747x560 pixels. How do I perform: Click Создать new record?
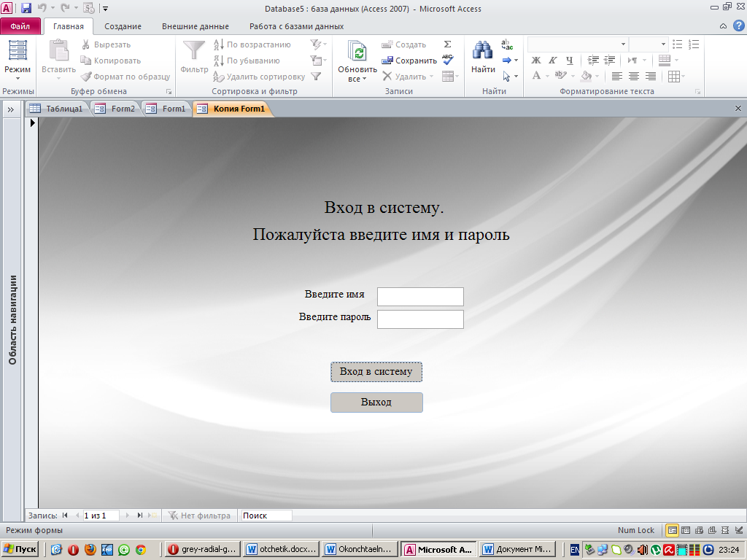[x=404, y=44]
